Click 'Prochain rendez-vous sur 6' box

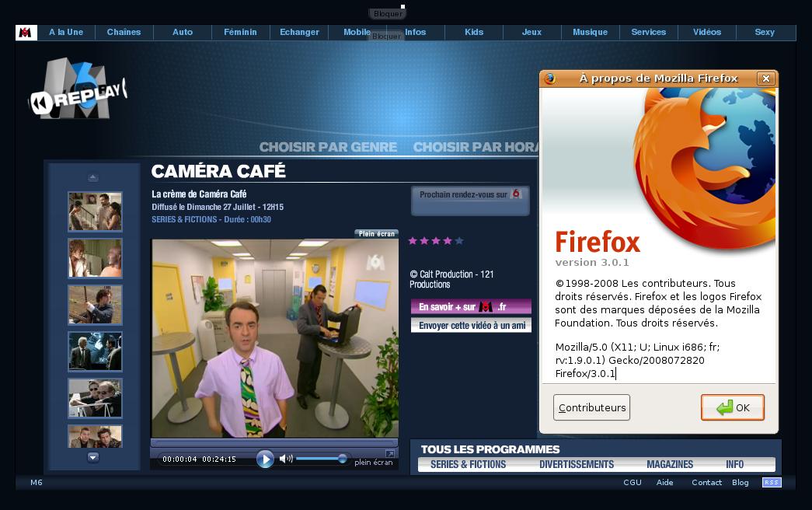pyautogui.click(x=470, y=201)
